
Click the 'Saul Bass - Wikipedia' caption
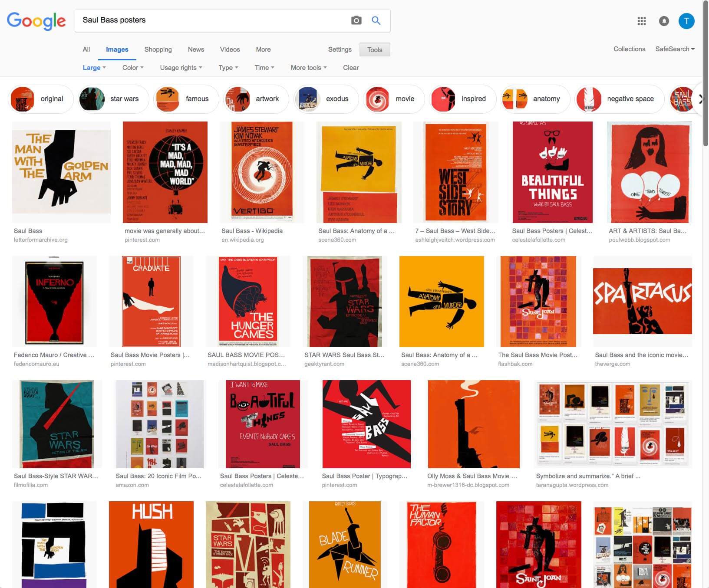(x=252, y=231)
